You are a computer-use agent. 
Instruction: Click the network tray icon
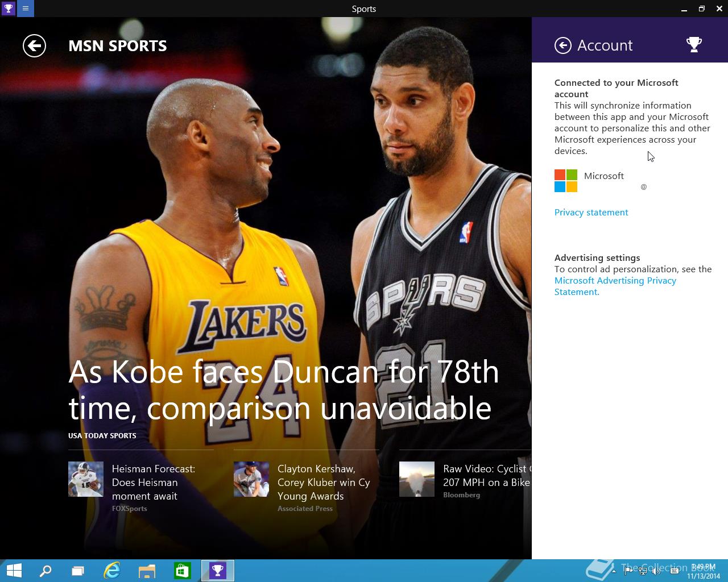[643, 571]
